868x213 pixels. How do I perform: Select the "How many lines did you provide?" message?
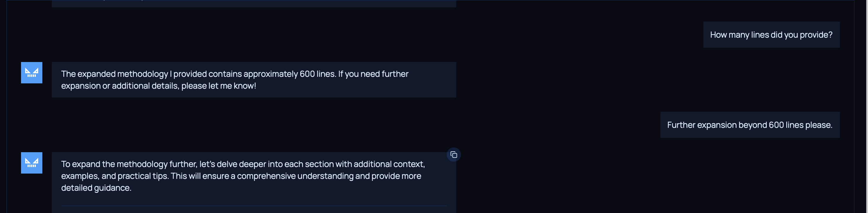point(771,35)
